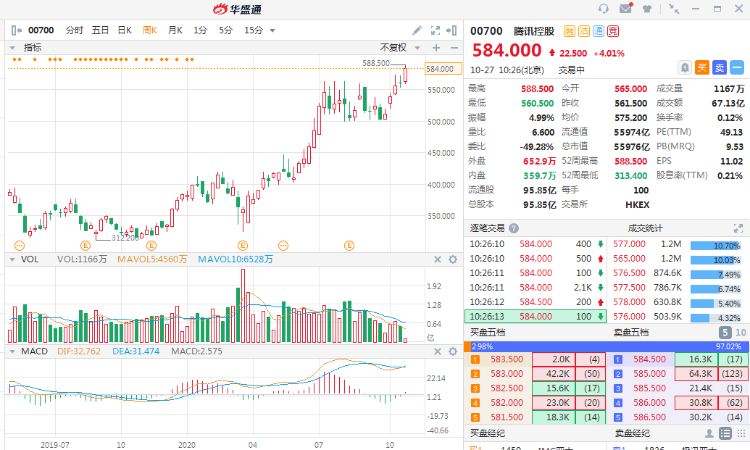The image size is (750, 450).
Task: Expand the chart to fullscreen
Action: [x=435, y=31]
